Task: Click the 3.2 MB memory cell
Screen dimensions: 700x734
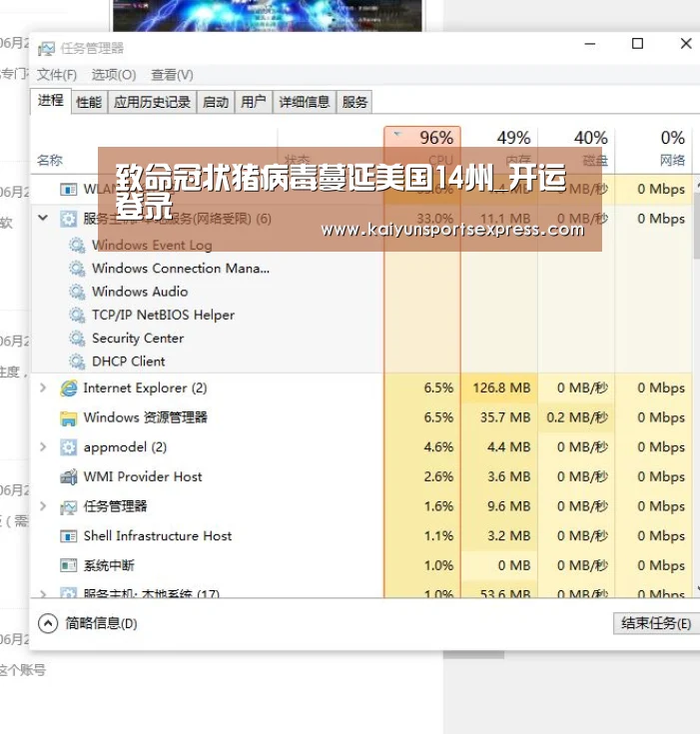Action: click(x=499, y=536)
